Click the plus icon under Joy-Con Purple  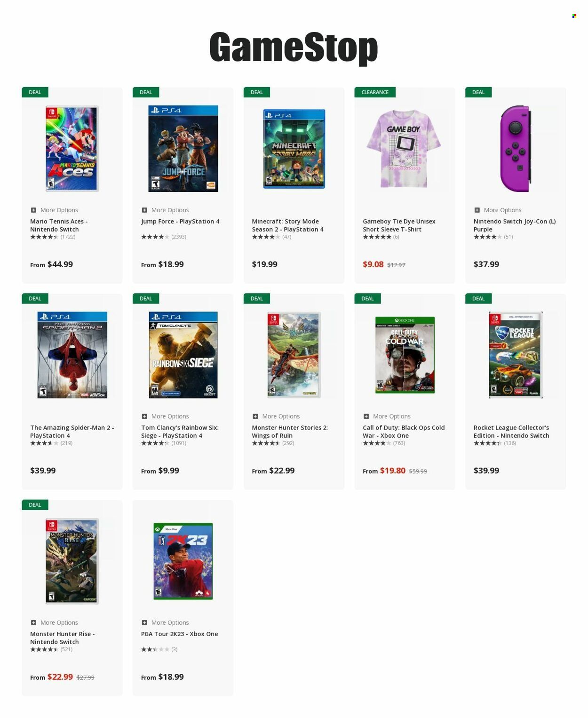[x=477, y=210]
